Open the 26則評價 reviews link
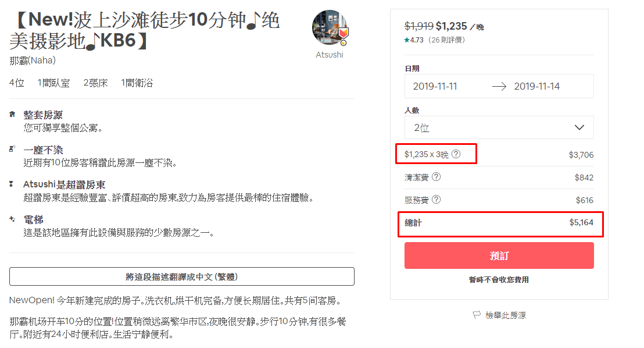 pos(446,40)
